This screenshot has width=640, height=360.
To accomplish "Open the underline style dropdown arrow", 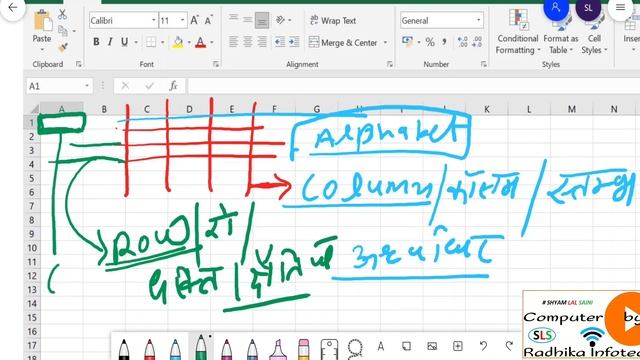I will click(136, 42).
